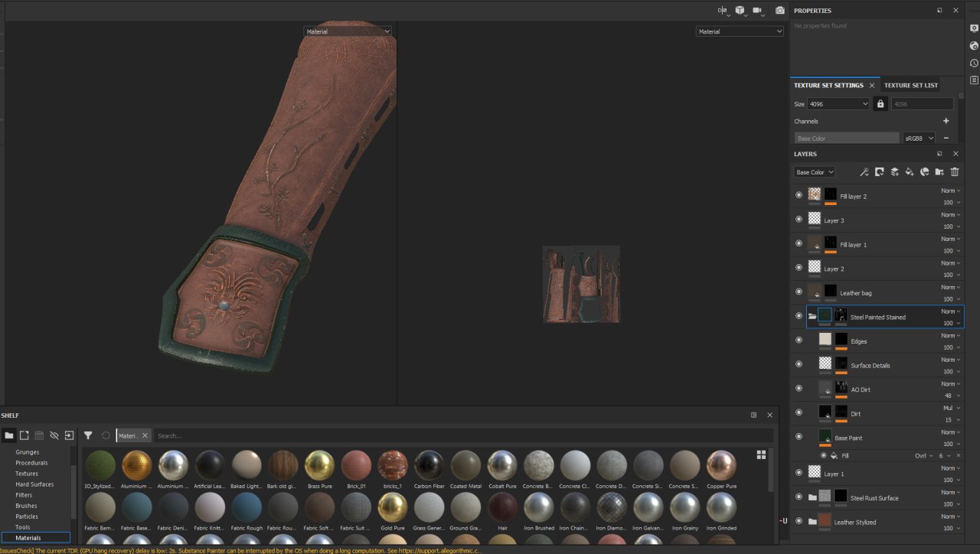Image resolution: width=980 pixels, height=554 pixels.
Task: Click the filter funnel icon in the Shelf
Action: tap(88, 435)
